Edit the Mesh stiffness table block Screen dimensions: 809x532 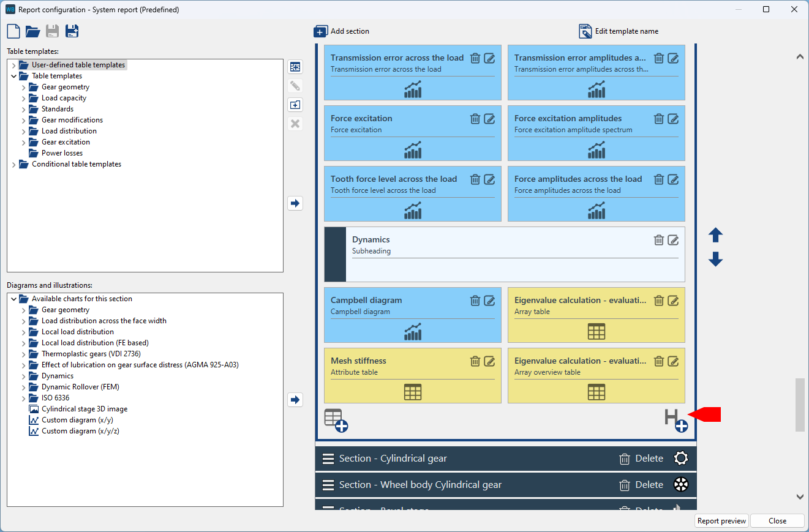[x=489, y=361]
